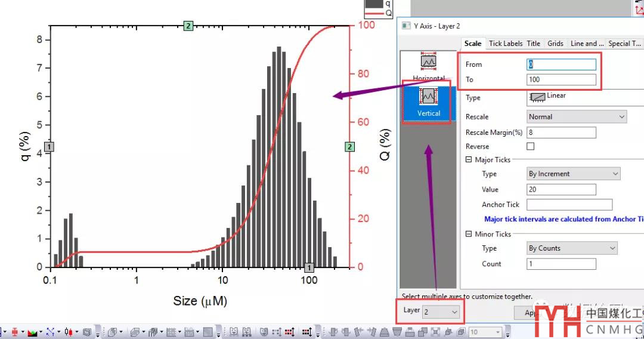Click the tilt right 3D icon
Screen dimensions: 644x339
371,332
